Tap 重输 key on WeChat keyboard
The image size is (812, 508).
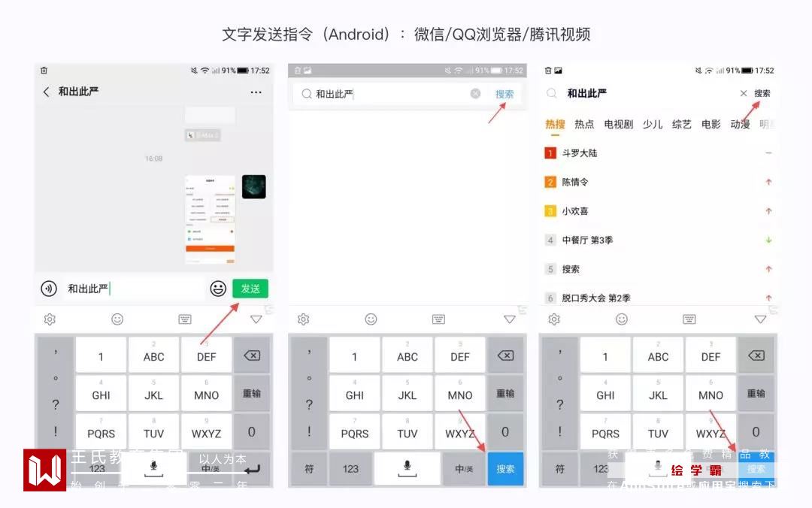click(x=252, y=394)
